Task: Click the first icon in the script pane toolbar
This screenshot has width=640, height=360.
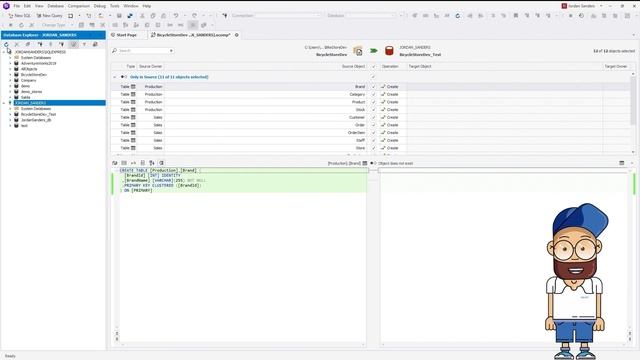Action: [115, 163]
